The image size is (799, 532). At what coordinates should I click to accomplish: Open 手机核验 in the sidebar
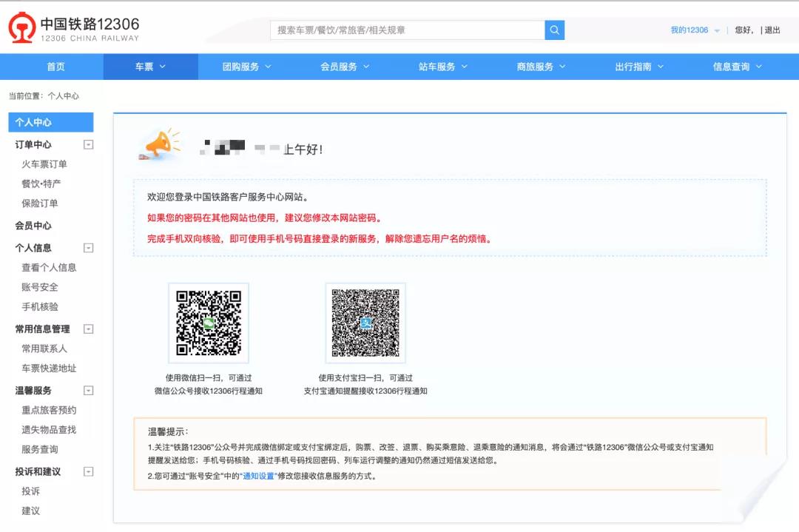pyautogui.click(x=40, y=307)
